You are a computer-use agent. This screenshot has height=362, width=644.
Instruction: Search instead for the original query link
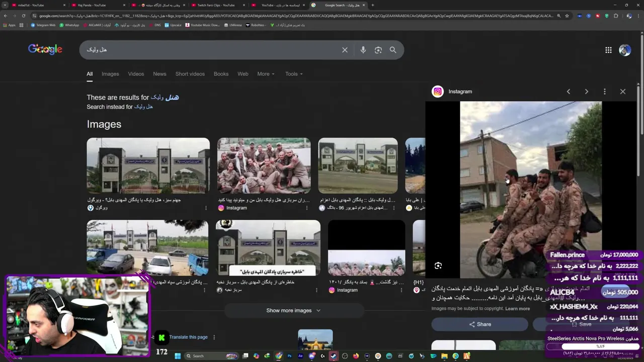(x=143, y=107)
